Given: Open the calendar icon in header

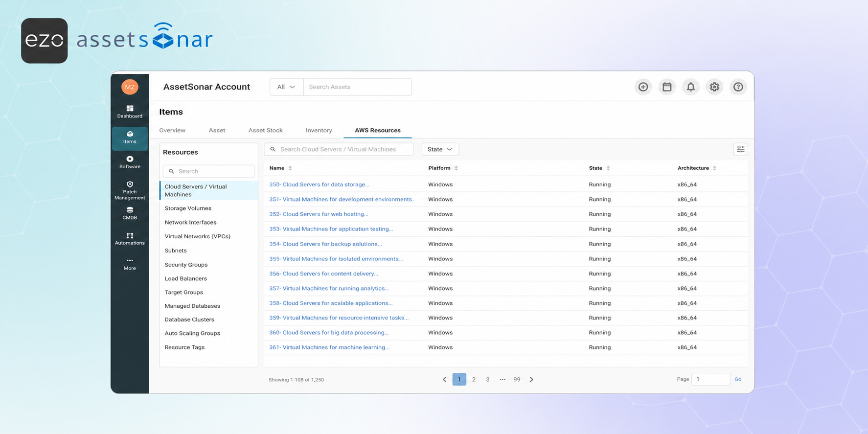Looking at the screenshot, I should 667,87.
